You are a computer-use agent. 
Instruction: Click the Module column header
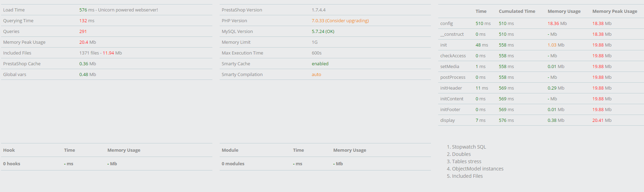click(x=230, y=150)
